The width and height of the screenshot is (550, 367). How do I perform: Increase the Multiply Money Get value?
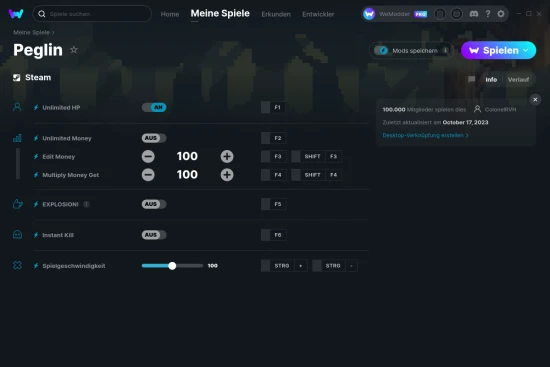pos(227,175)
